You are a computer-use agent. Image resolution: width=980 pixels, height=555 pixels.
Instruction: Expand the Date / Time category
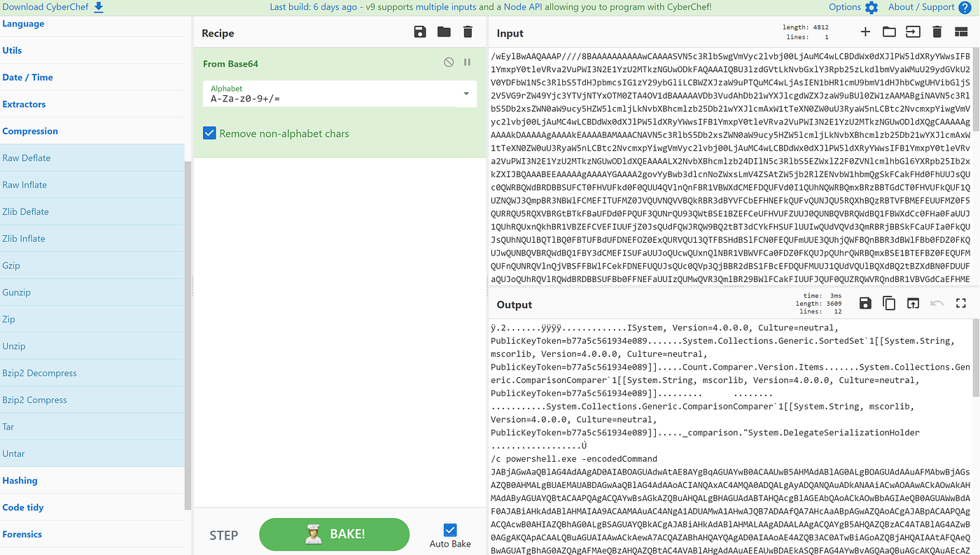[27, 77]
